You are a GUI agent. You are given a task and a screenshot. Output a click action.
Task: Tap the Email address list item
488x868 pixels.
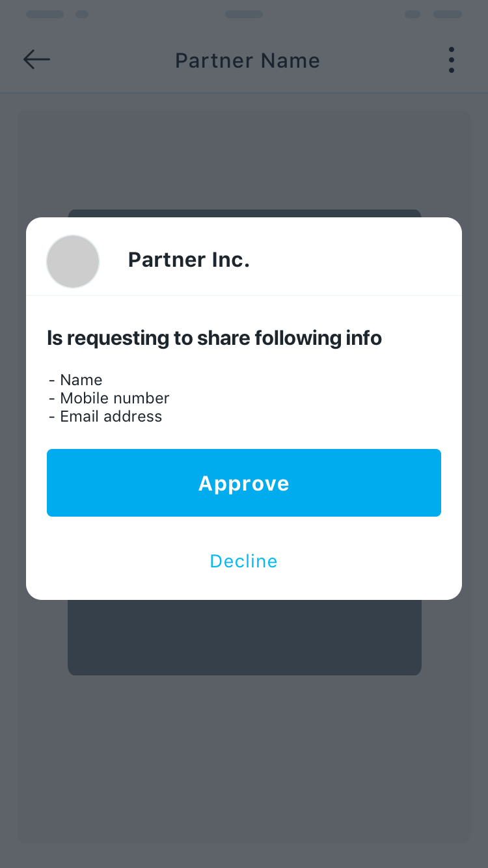coord(111,416)
